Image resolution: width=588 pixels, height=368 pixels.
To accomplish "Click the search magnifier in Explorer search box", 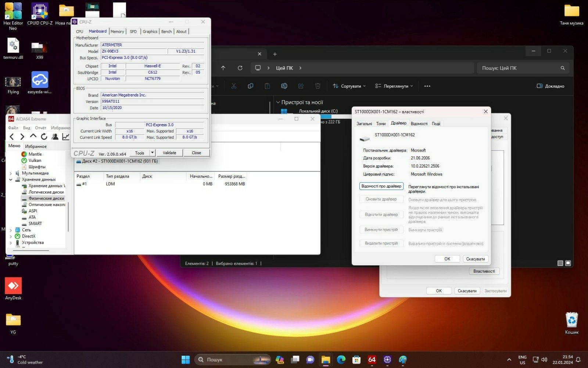I will [x=563, y=68].
